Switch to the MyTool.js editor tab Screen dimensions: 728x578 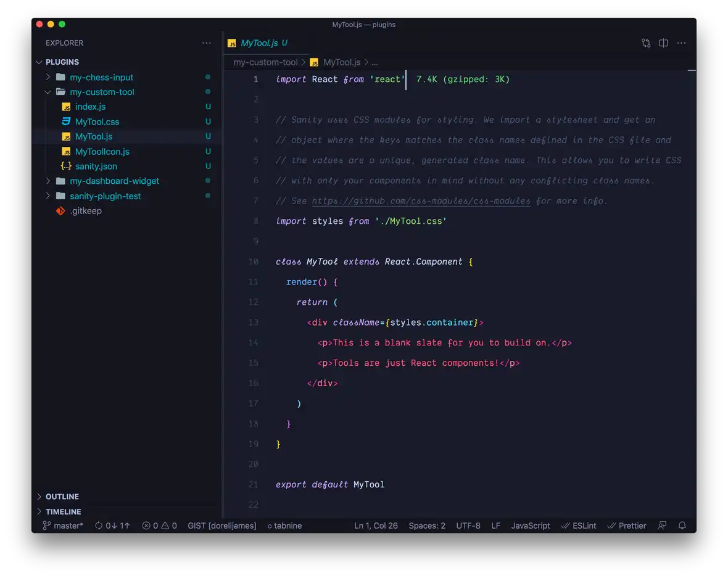click(263, 43)
